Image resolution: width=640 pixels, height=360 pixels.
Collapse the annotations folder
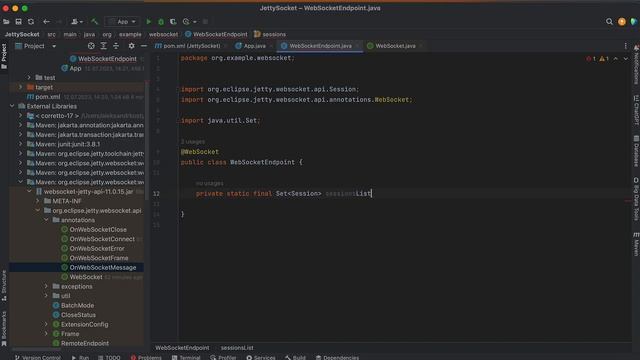click(x=46, y=220)
